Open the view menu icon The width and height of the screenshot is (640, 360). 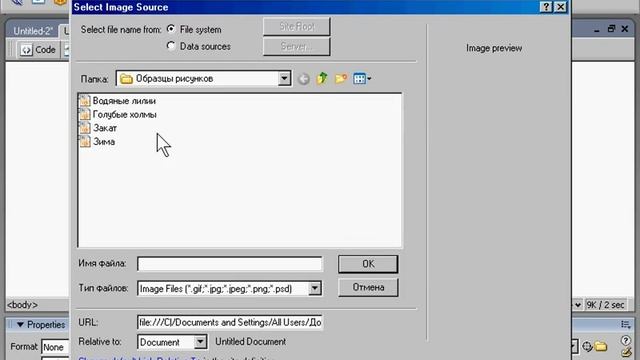tap(362, 78)
